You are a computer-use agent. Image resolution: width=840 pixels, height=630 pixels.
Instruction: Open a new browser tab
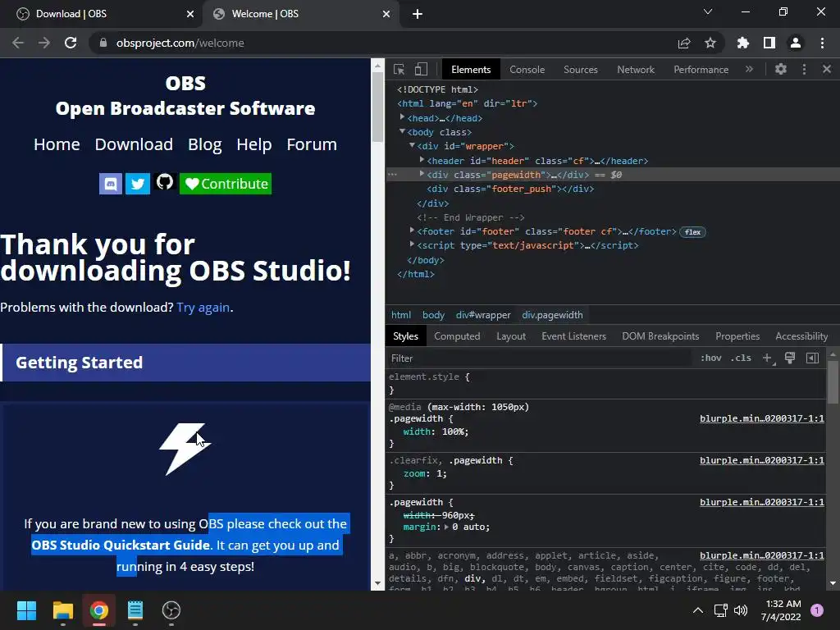(x=418, y=14)
